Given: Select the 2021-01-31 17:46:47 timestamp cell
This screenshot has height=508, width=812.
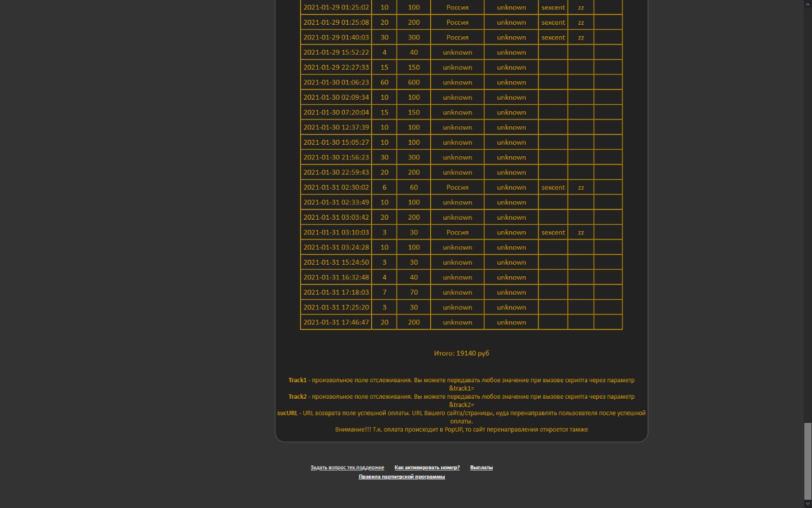Looking at the screenshot, I should (336, 323).
